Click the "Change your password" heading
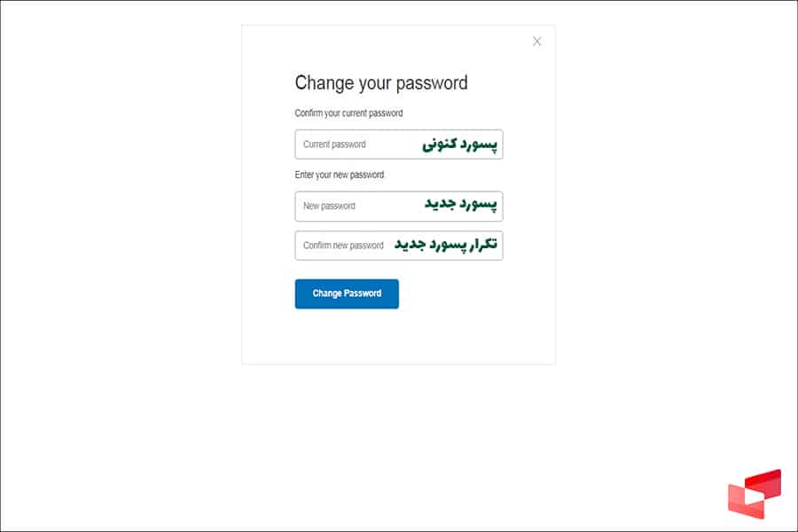The image size is (798, 532). coord(381,83)
